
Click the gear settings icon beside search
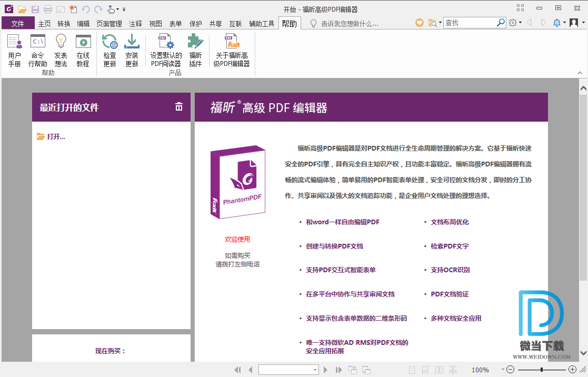click(x=513, y=23)
